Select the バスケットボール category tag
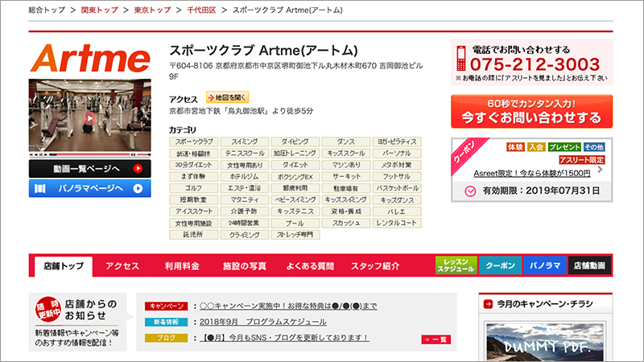Viewport: 644px width, 362px height. click(x=397, y=188)
